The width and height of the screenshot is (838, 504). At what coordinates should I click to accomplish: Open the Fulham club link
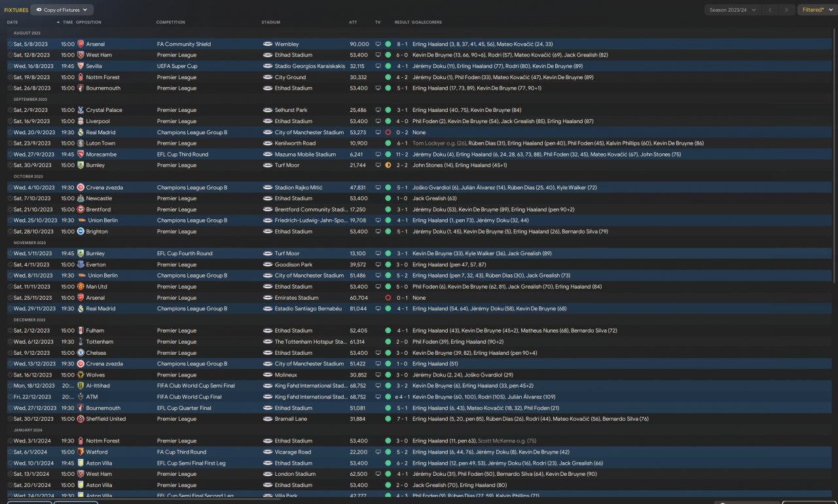click(96, 331)
